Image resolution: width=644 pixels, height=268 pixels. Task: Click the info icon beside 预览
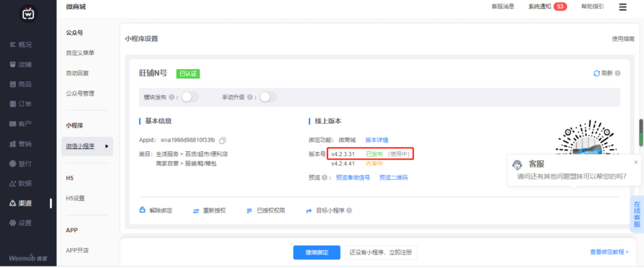pyautogui.click(x=324, y=177)
